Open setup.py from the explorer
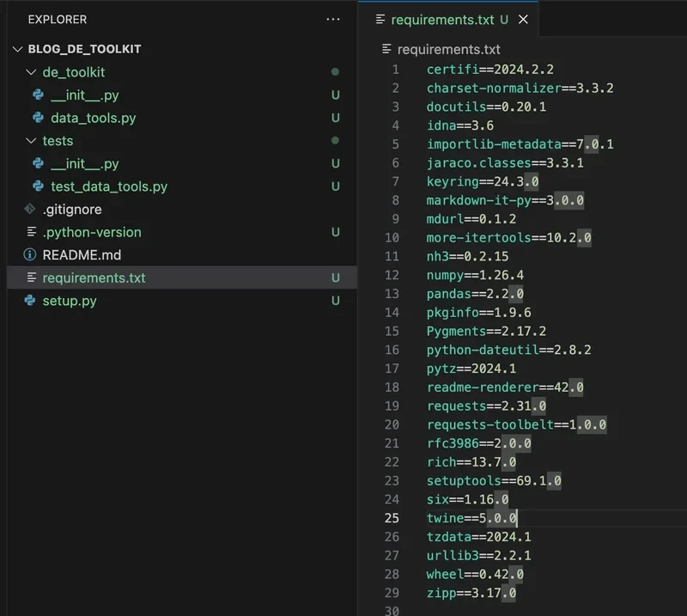Screen dimensions: 687x616 tap(70, 301)
